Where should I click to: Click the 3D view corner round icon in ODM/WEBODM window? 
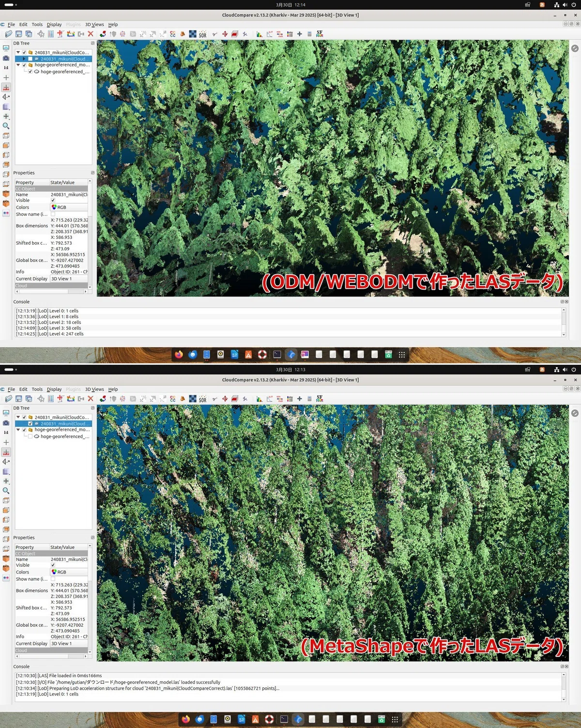(575, 48)
